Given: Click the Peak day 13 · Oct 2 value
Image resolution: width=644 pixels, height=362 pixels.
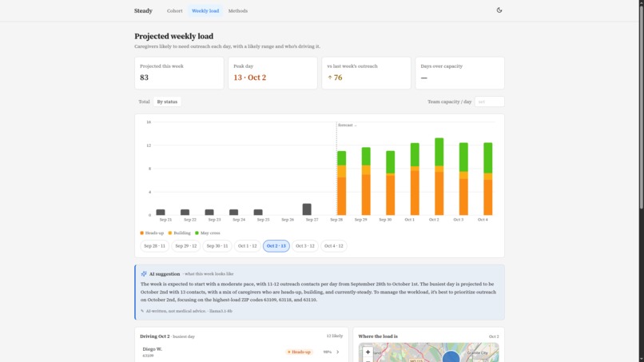Looking at the screenshot, I should pos(250,78).
